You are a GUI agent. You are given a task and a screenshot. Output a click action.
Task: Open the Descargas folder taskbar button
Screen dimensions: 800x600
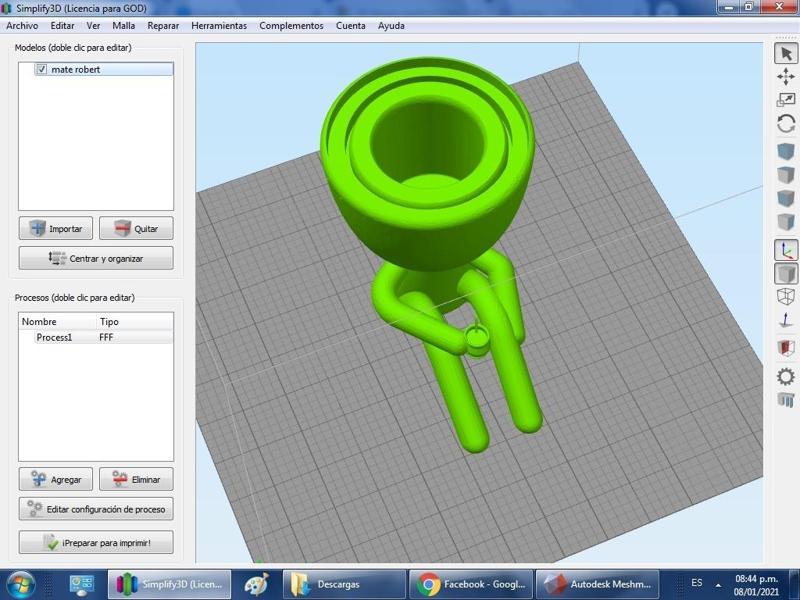coord(344,584)
